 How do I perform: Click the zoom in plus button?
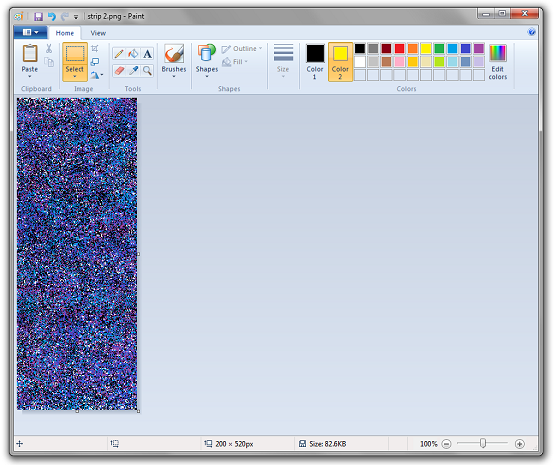(x=519, y=444)
